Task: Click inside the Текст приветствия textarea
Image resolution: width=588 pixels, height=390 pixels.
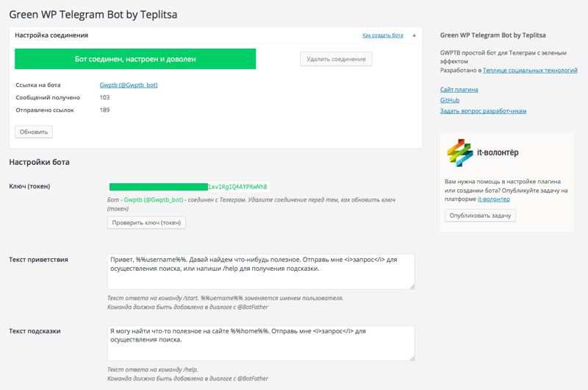Action: (261, 271)
